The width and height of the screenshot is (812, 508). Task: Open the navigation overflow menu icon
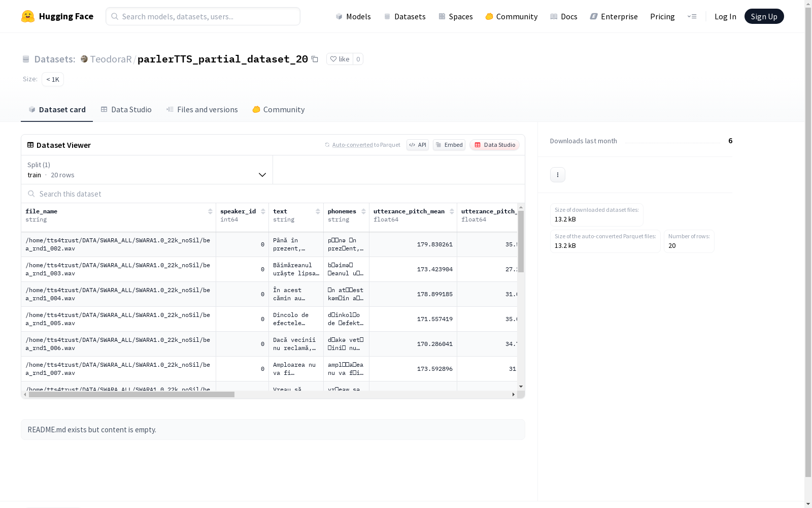click(692, 16)
